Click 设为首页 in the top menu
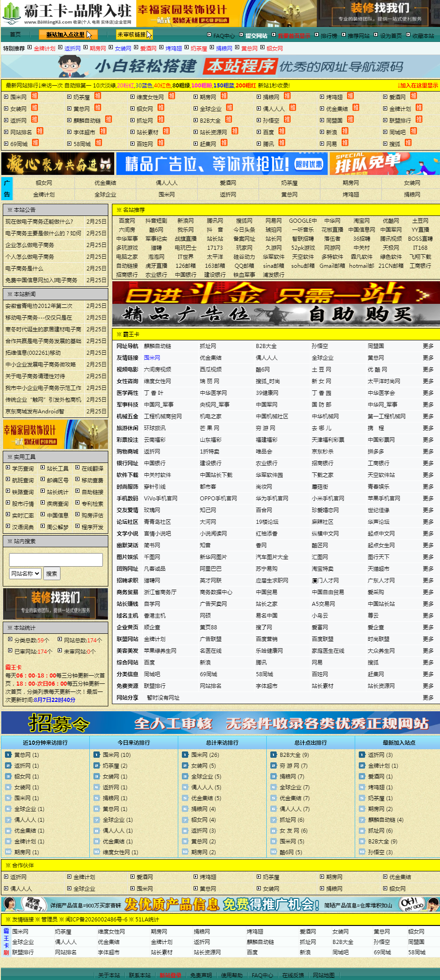 (x=391, y=36)
